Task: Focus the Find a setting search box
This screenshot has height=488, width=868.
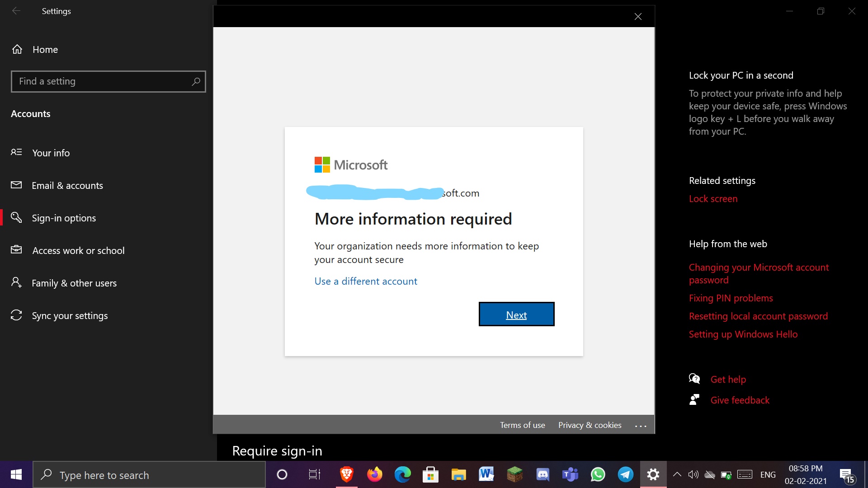Action: (x=108, y=81)
